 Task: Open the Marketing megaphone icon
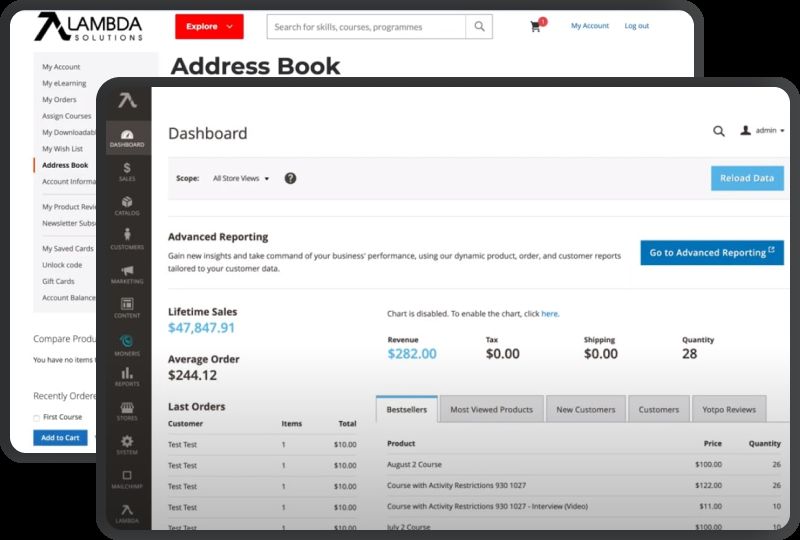pos(127,274)
